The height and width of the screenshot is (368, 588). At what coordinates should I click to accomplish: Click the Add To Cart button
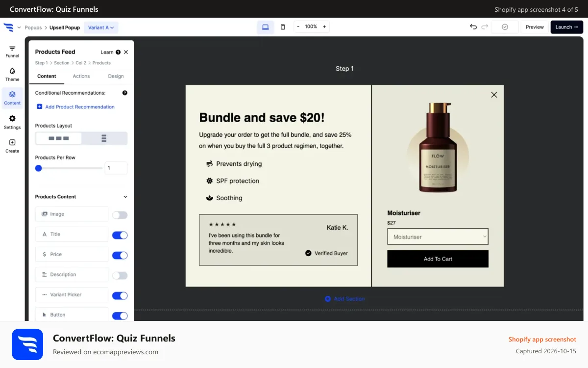[x=438, y=259]
